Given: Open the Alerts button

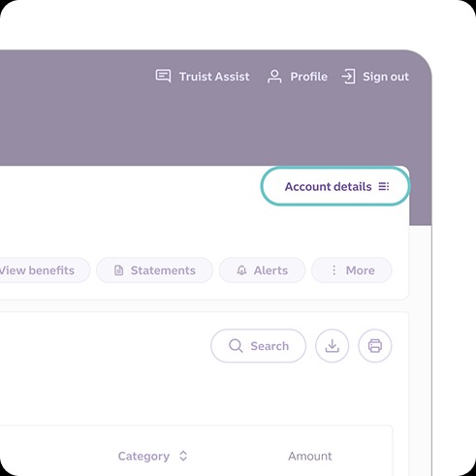Looking at the screenshot, I should 262,270.
